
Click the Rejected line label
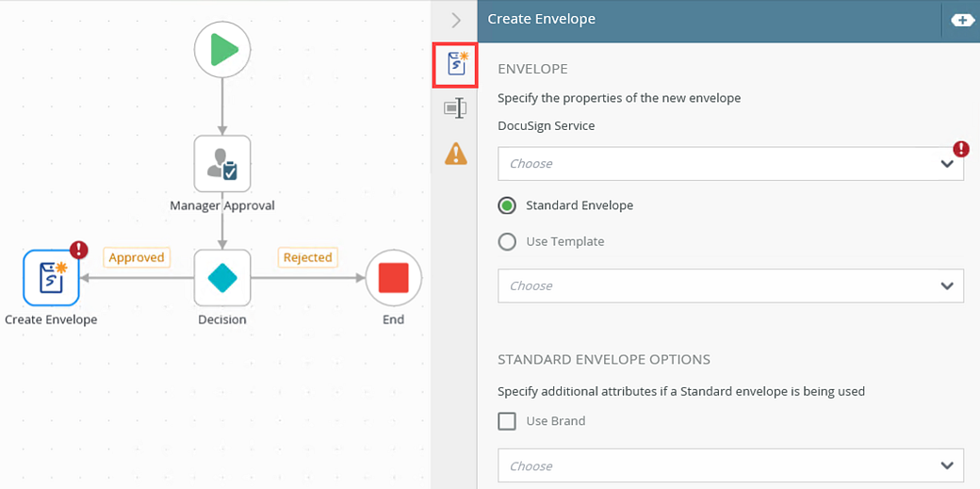[x=308, y=257]
